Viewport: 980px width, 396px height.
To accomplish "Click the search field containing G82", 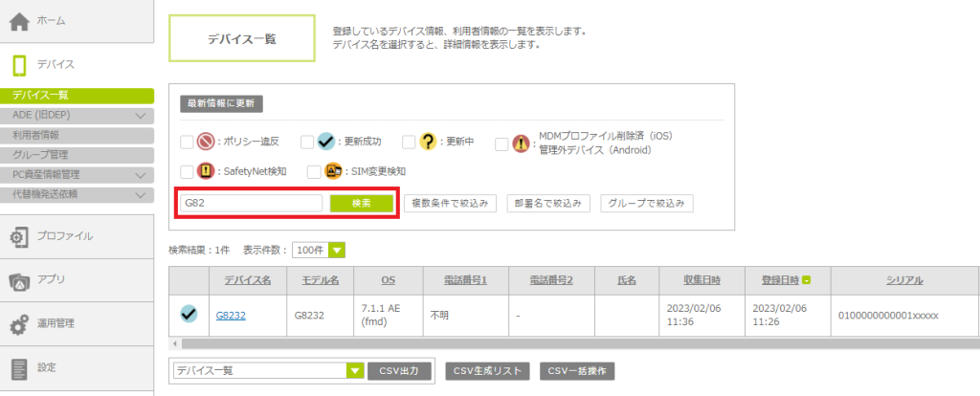I will pos(252,203).
